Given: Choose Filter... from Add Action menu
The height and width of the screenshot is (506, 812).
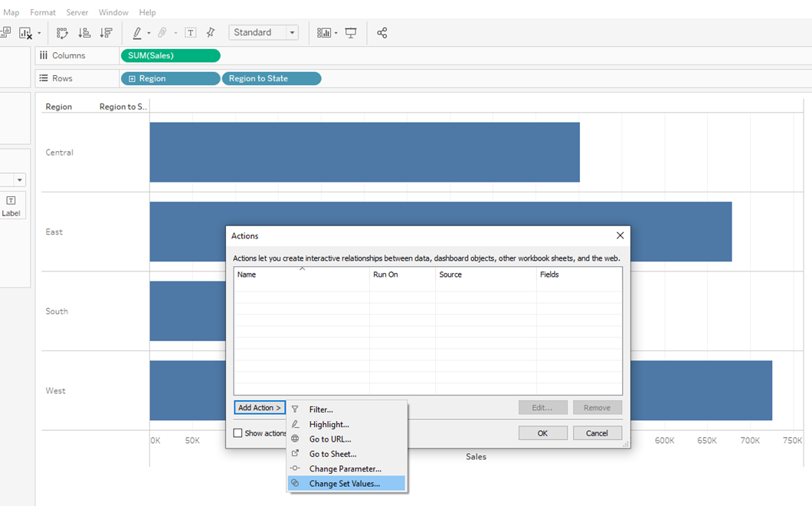Looking at the screenshot, I should click(346, 409).
